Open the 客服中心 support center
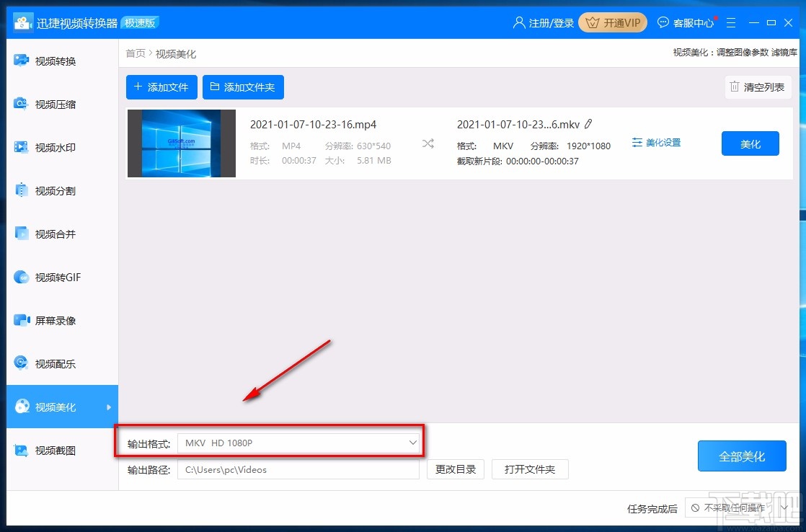Image resolution: width=806 pixels, height=532 pixels. tap(686, 22)
